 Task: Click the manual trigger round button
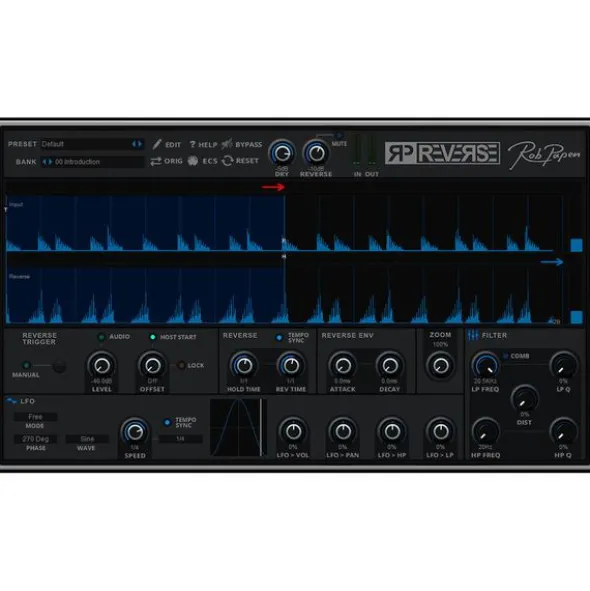59,366
